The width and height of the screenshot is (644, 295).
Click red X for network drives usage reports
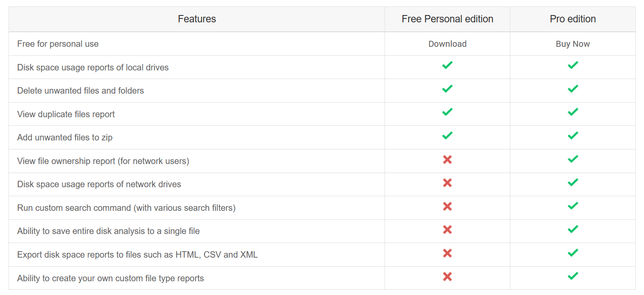tap(447, 183)
